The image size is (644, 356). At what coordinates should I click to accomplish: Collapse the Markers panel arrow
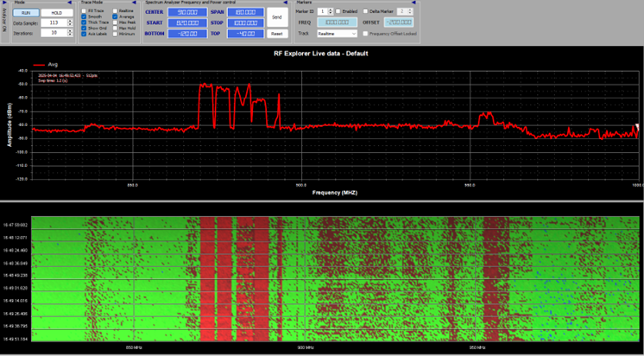click(x=413, y=3)
